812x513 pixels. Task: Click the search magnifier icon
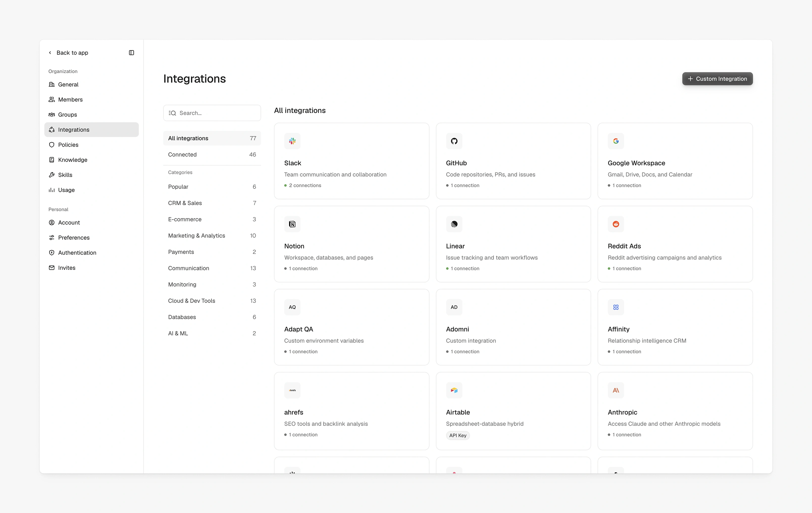(x=172, y=113)
